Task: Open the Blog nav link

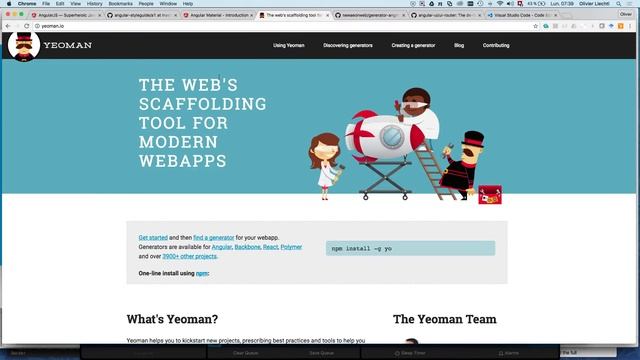Action: click(459, 45)
